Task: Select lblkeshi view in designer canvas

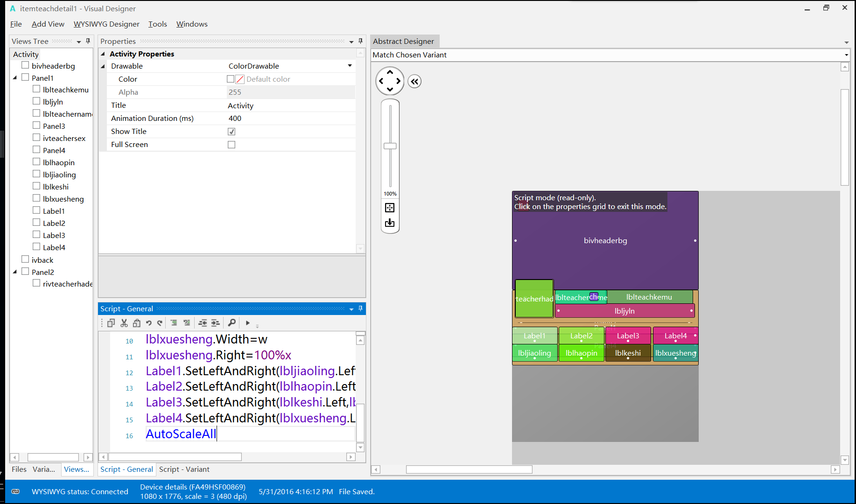Action: tap(628, 353)
